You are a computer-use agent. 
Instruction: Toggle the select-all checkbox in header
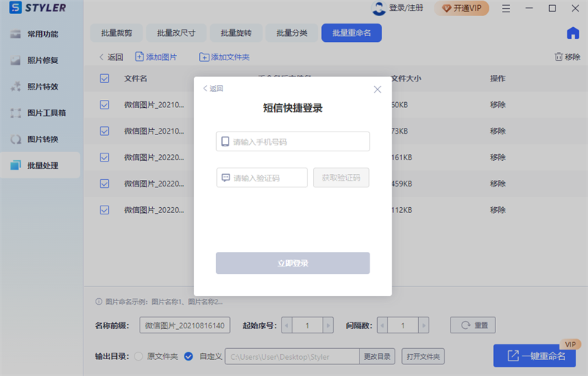pos(104,79)
